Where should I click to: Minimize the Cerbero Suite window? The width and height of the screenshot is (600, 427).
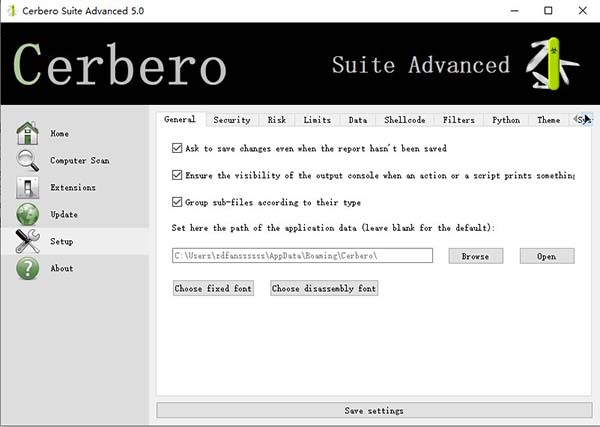pyautogui.click(x=515, y=11)
